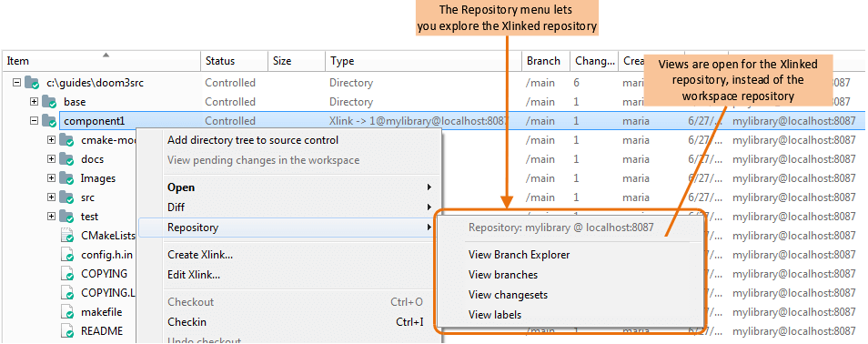Select View Branch Explorer

click(x=520, y=255)
